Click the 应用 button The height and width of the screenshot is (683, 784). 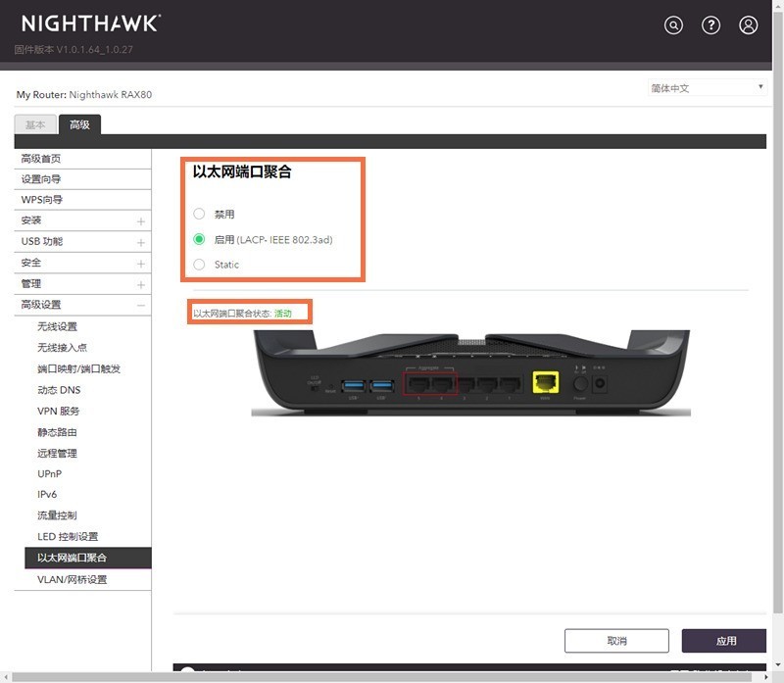[724, 641]
